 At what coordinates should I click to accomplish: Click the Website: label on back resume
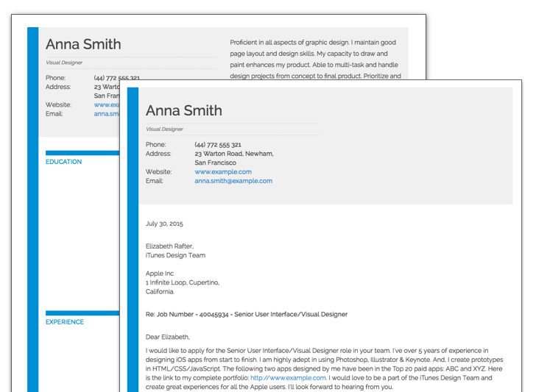click(x=58, y=105)
